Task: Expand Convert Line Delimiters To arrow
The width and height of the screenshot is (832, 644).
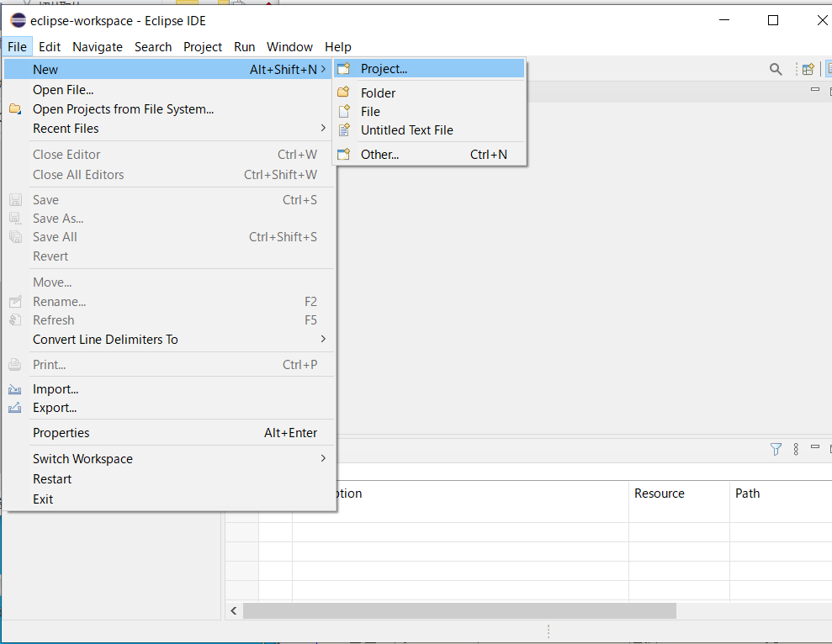Action: [x=323, y=339]
